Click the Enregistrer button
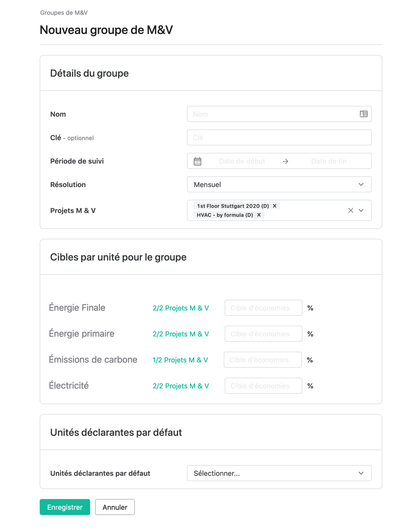Screen dimensions: 416x532 coord(65,507)
